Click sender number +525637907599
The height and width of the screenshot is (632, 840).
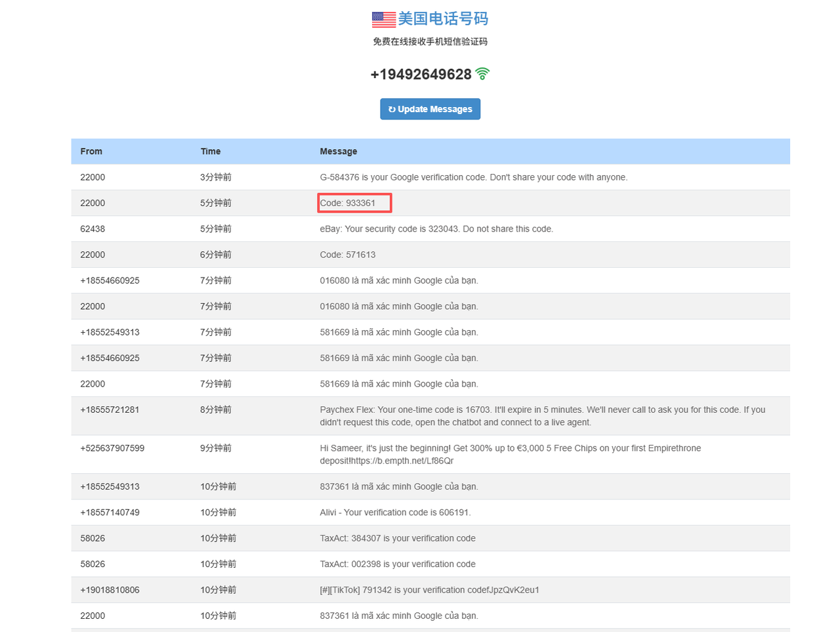[112, 448]
